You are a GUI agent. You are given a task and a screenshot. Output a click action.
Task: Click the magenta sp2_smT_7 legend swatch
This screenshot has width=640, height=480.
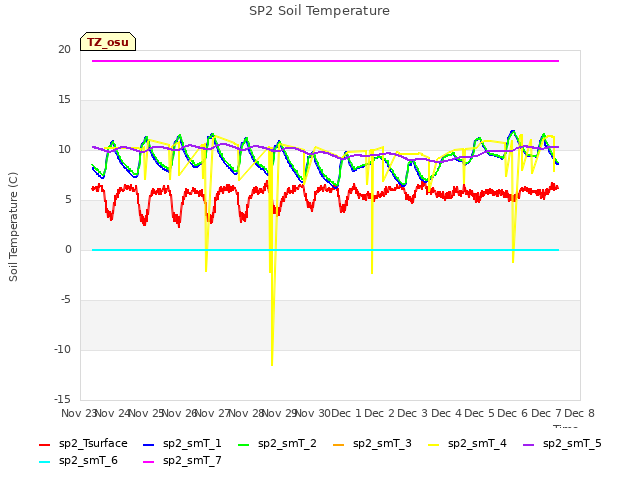tap(149, 462)
